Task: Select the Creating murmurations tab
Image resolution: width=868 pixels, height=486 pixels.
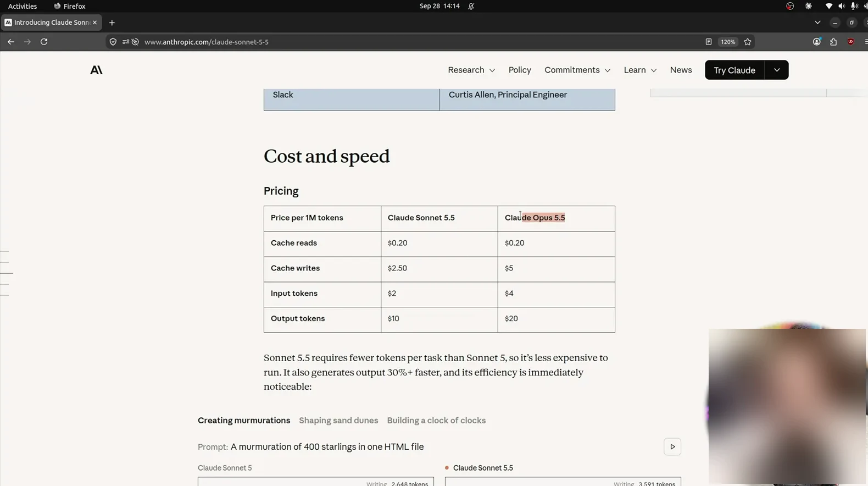Action: pyautogui.click(x=244, y=421)
